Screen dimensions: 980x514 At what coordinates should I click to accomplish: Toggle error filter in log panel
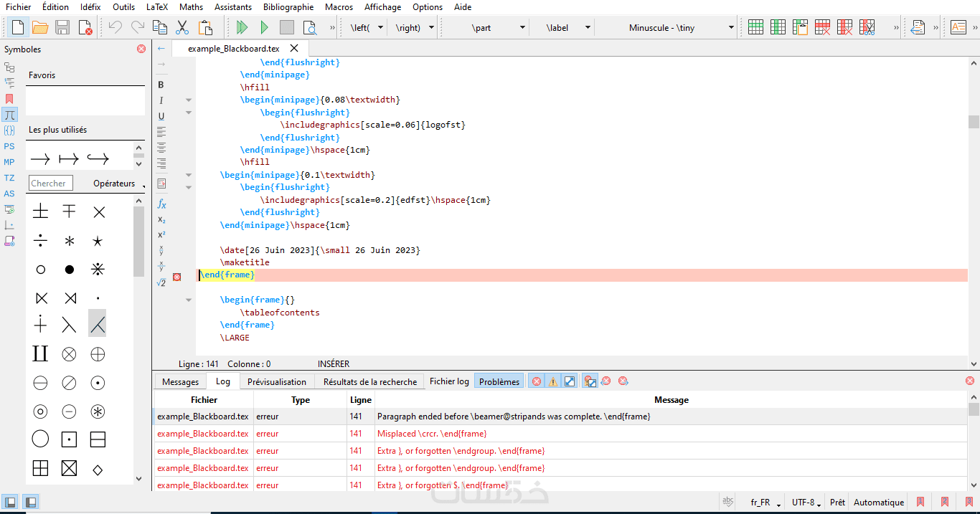pyautogui.click(x=536, y=381)
